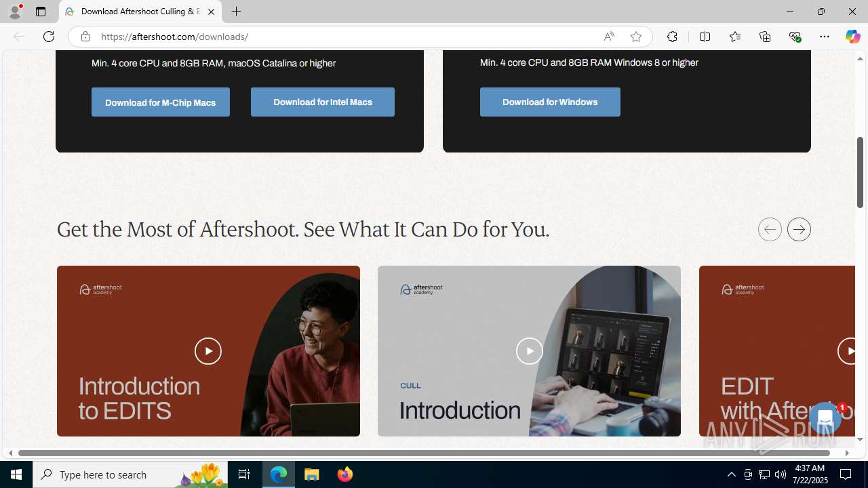This screenshot has width=868, height=488.
Task: Open a new tab with plus icon
Action: (236, 12)
